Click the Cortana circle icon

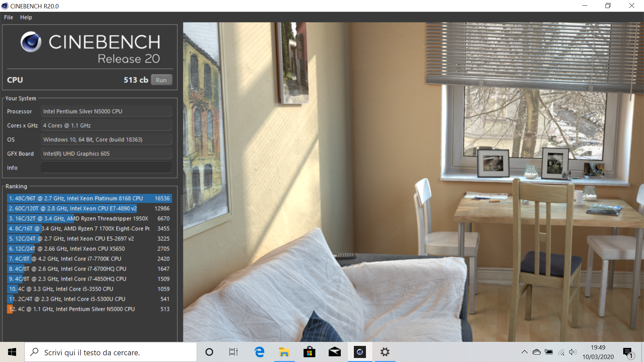(x=209, y=352)
